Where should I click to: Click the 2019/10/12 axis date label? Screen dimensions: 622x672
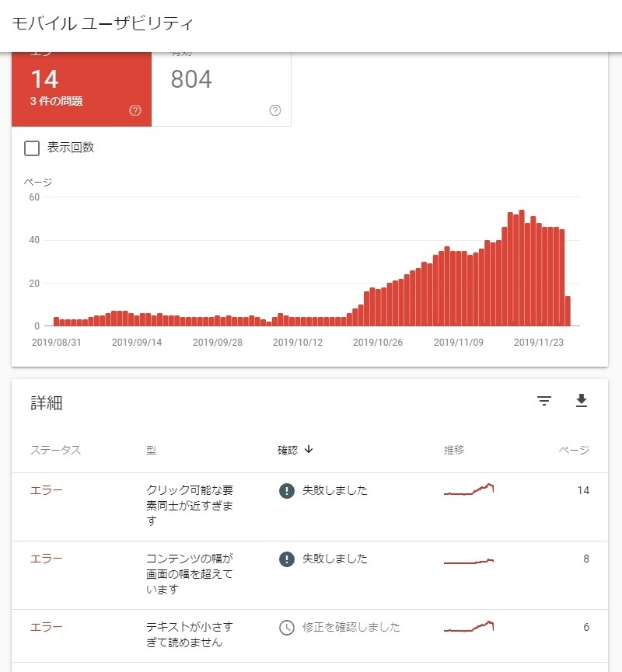(298, 343)
